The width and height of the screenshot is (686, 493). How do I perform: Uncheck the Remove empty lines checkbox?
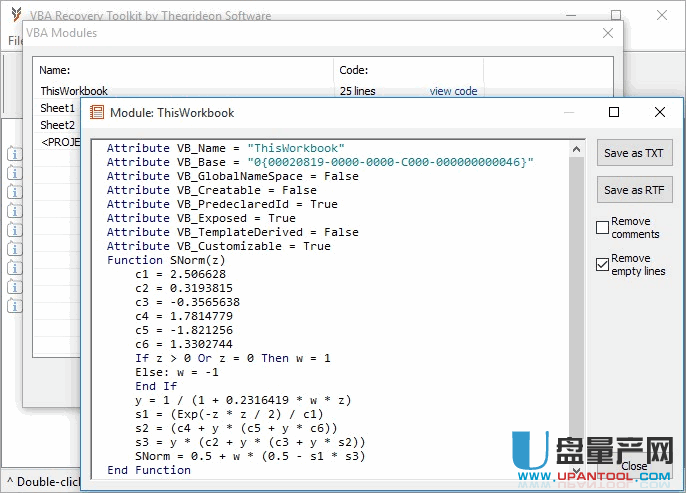pyautogui.click(x=602, y=265)
